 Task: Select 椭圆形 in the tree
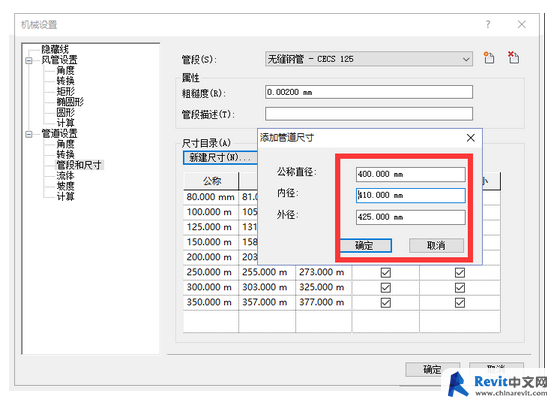(70, 102)
